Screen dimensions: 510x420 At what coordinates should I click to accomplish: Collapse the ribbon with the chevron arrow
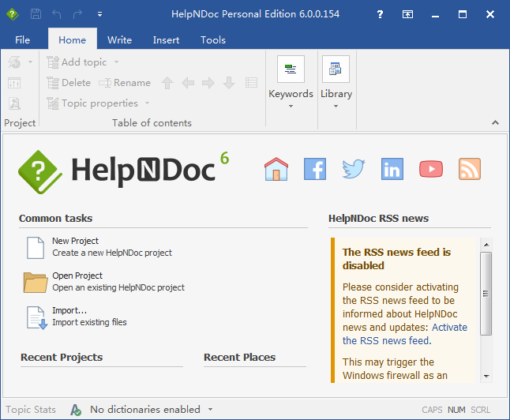click(495, 122)
